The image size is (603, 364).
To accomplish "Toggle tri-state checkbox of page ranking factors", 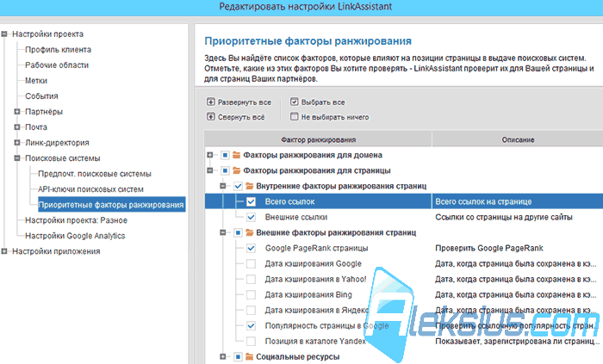I will click(225, 170).
